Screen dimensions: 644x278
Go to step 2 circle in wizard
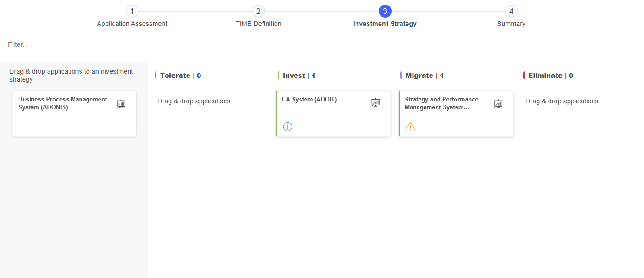coord(258,11)
